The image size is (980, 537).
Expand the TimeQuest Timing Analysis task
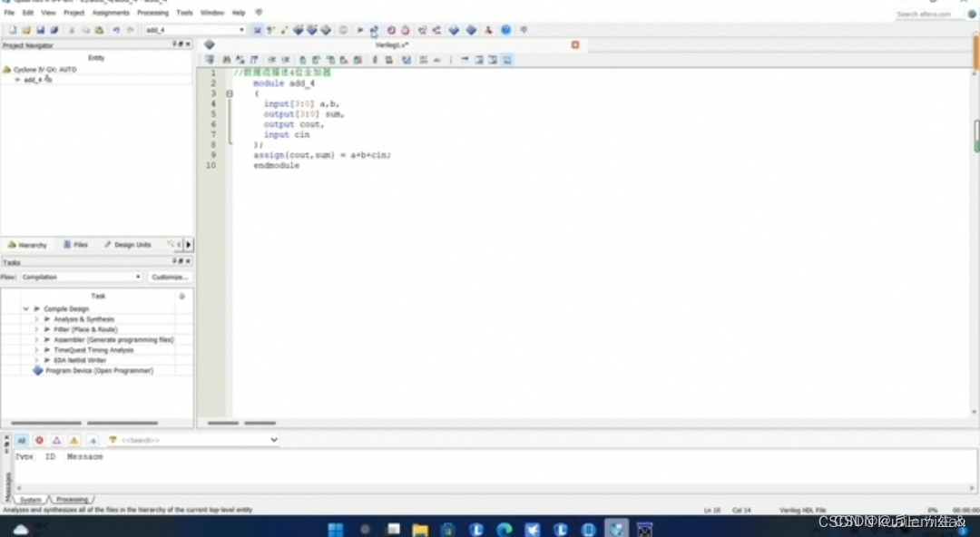tap(36, 350)
